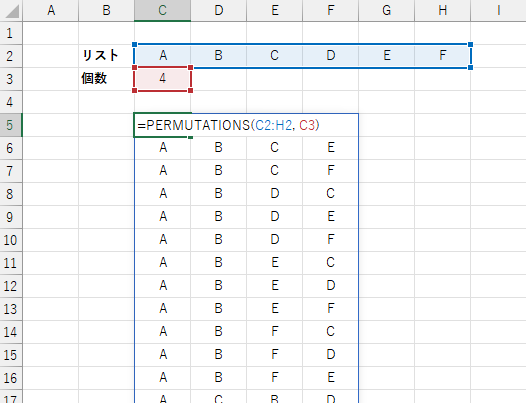Select row 14 header

point(11,332)
